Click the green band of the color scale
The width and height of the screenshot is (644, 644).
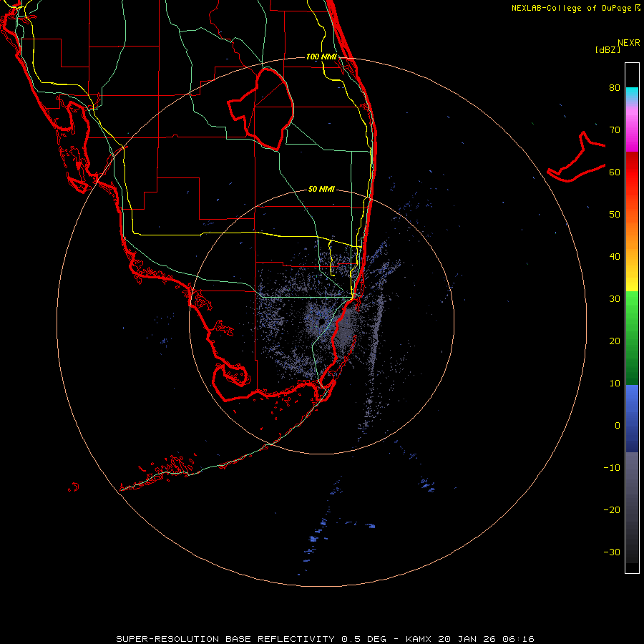632,338
